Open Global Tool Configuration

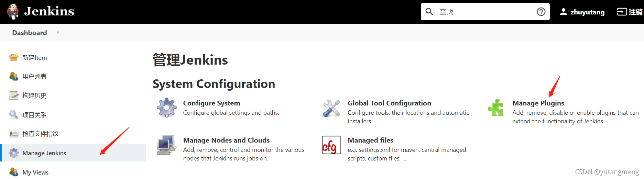389,103
